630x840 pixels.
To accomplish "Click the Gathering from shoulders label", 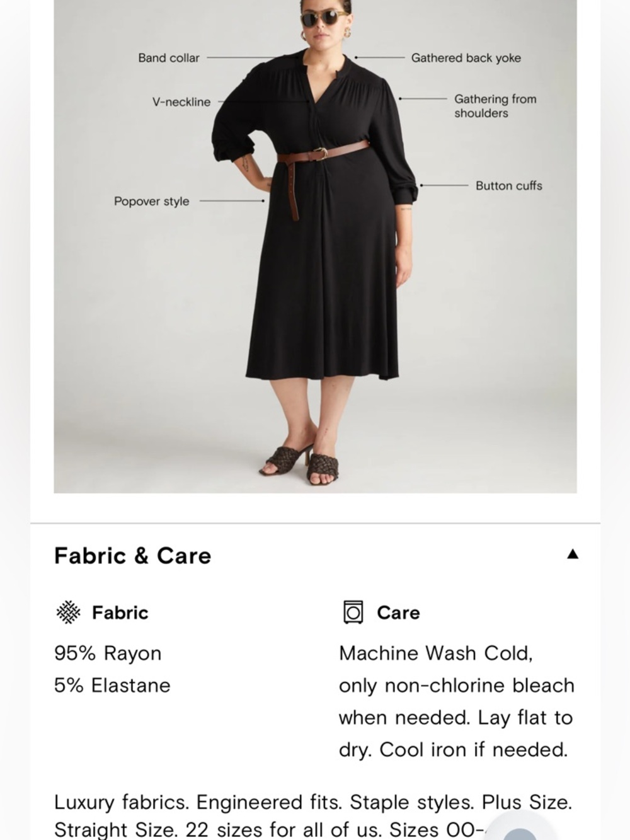I will pyautogui.click(x=495, y=106).
